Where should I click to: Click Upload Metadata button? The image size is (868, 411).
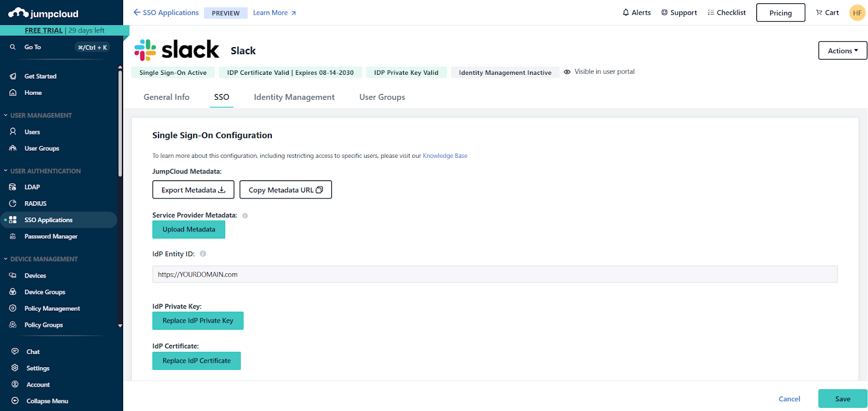[x=189, y=229]
